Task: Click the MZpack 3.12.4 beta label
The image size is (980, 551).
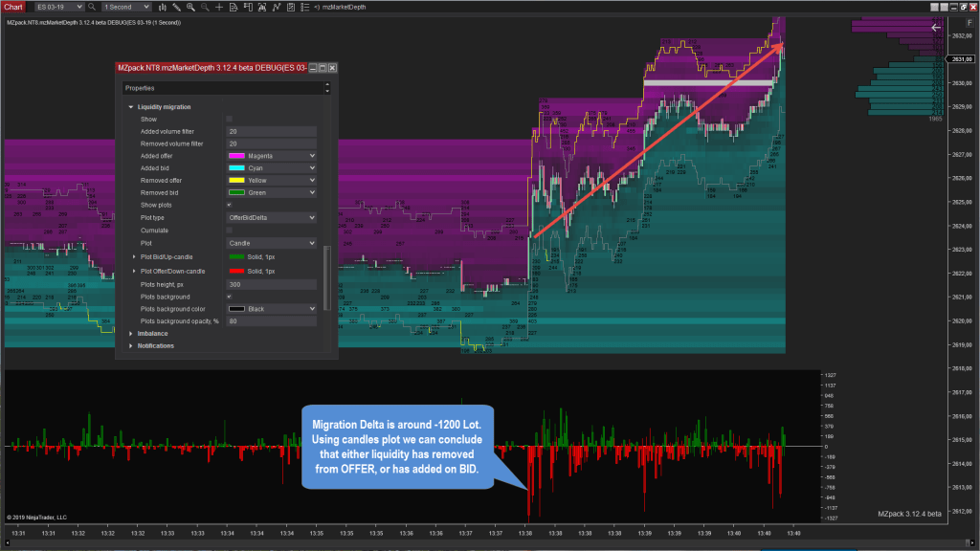Action: coord(909,514)
